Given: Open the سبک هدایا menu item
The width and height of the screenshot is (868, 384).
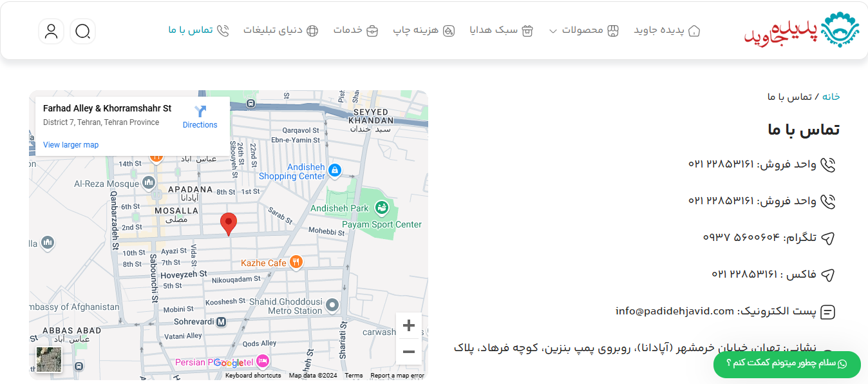Looking at the screenshot, I should (502, 30).
